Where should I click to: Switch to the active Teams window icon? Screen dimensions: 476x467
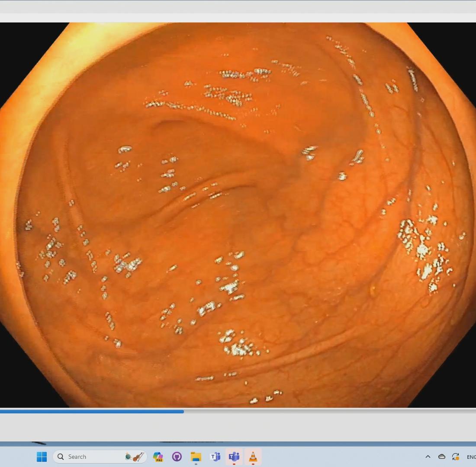(x=234, y=456)
